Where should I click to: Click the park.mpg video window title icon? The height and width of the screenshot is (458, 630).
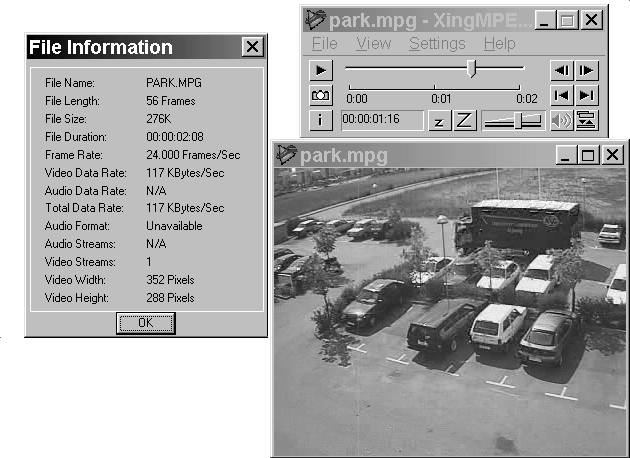tap(286, 155)
